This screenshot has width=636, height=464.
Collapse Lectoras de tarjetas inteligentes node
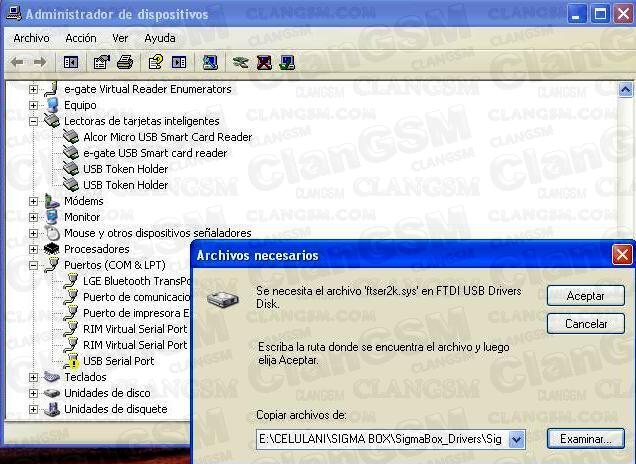click(x=33, y=121)
